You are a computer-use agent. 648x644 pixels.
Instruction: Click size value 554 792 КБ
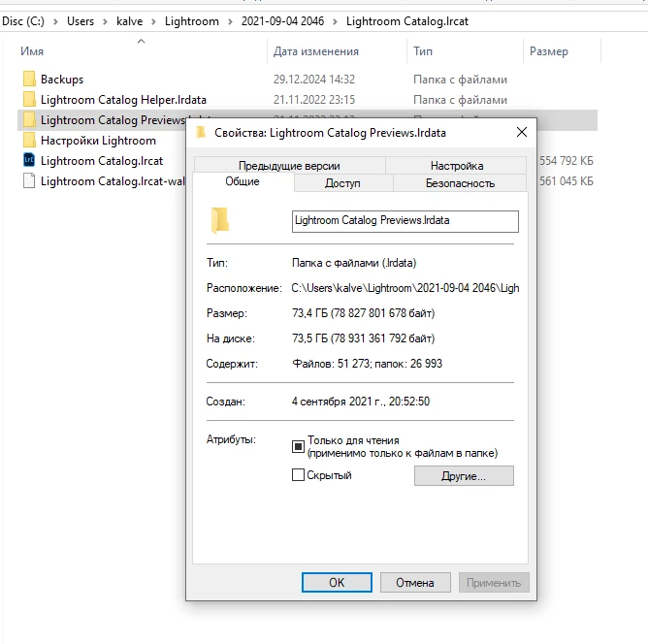coord(567,160)
